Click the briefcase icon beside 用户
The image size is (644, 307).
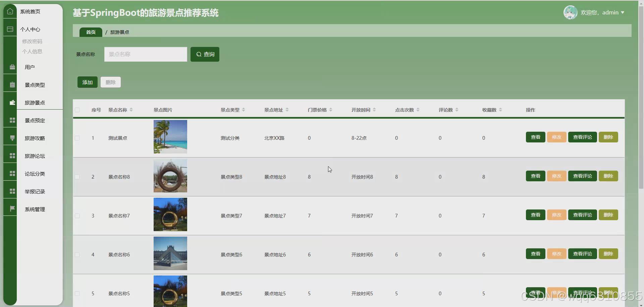pos(12,67)
